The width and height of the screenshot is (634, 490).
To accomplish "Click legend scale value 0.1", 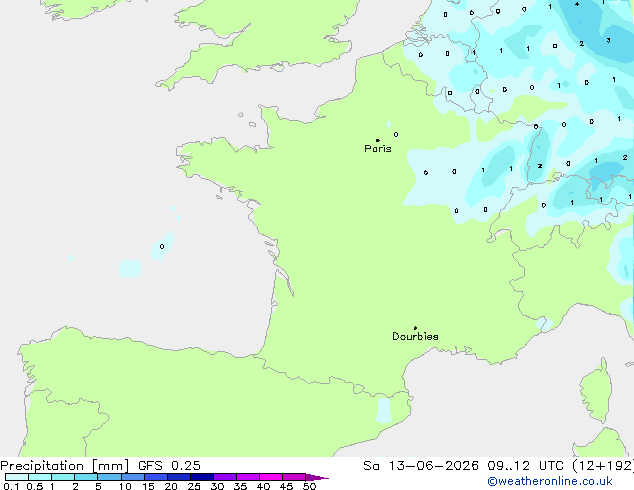I will [x=11, y=486].
